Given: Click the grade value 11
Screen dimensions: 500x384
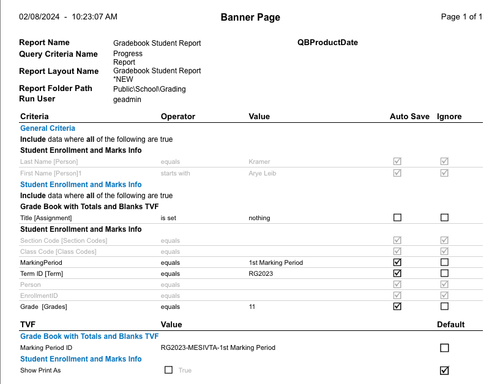Looking at the screenshot, I should pyautogui.click(x=252, y=307).
